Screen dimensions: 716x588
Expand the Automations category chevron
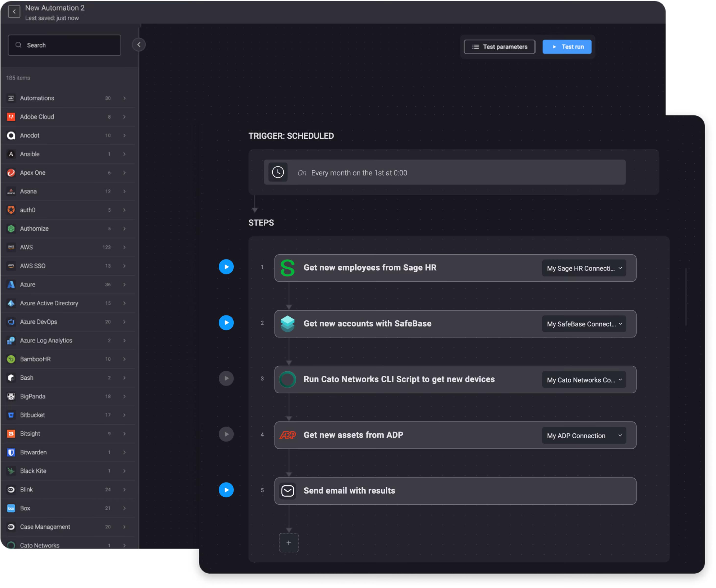[125, 98]
